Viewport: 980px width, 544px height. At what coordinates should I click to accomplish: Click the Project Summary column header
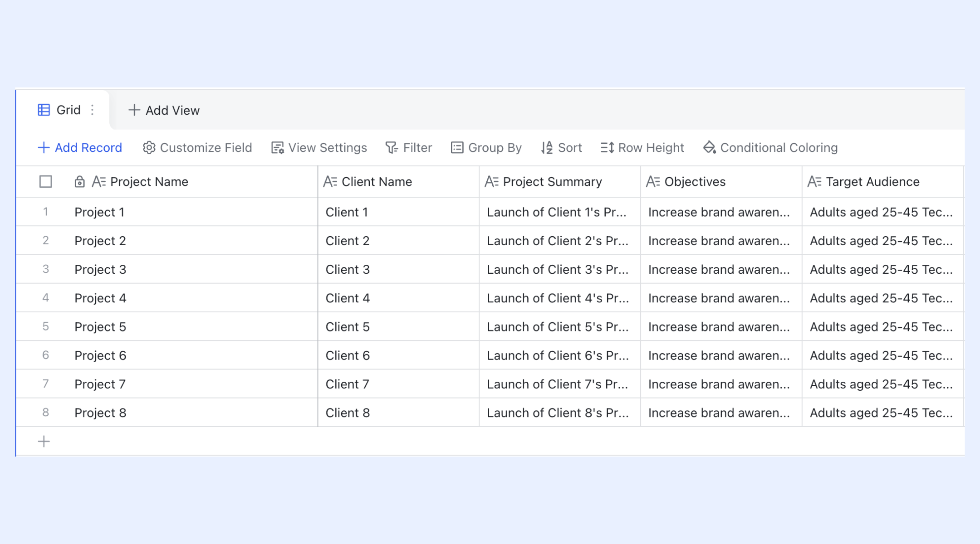[x=560, y=182]
